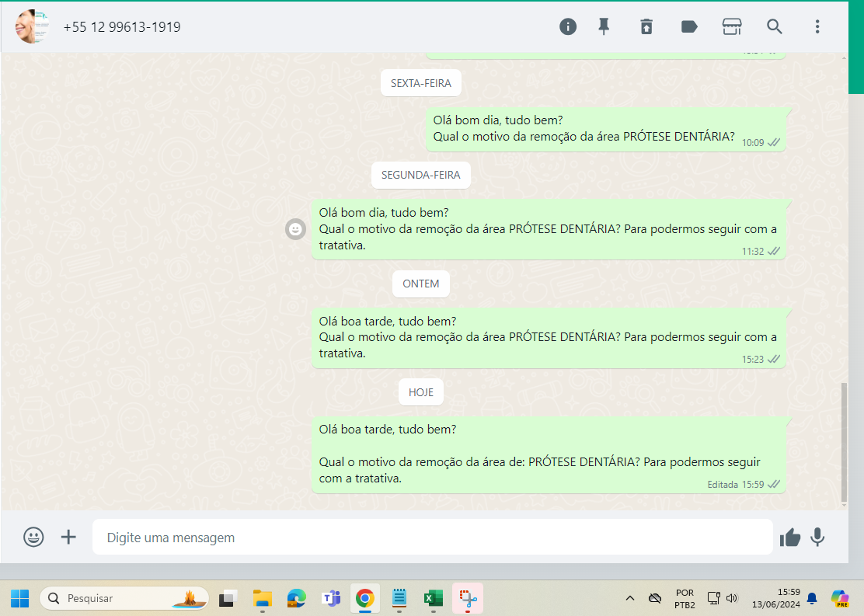Open the emoji picker beside message box
The image size is (864, 616).
pos(33,537)
